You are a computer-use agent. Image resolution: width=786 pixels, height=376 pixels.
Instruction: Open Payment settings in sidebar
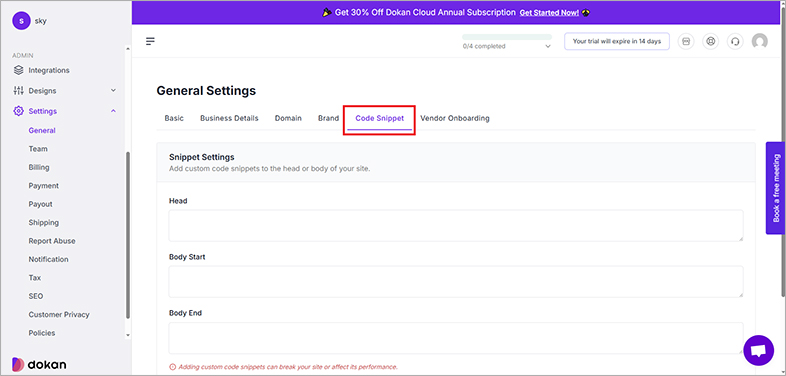(x=44, y=185)
